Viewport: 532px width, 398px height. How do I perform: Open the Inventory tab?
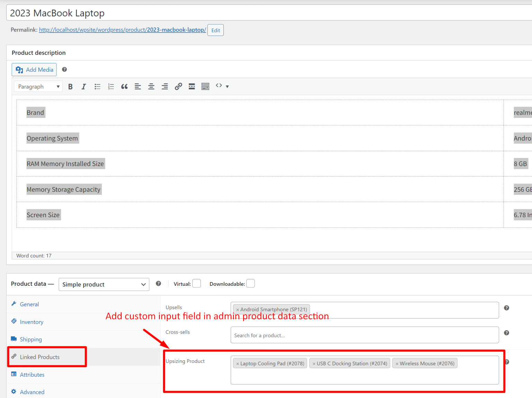[x=32, y=322]
